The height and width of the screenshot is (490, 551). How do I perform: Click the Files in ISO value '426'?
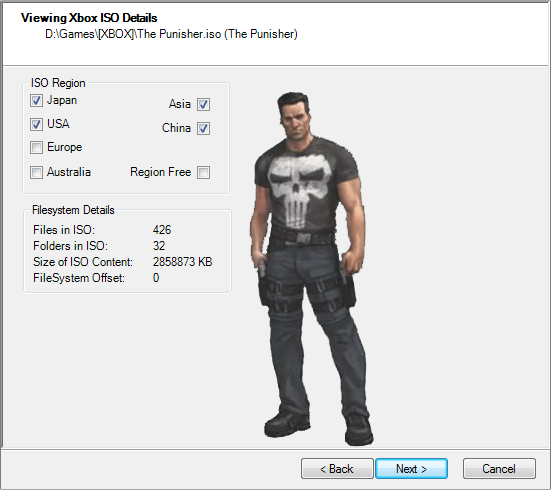coord(162,230)
